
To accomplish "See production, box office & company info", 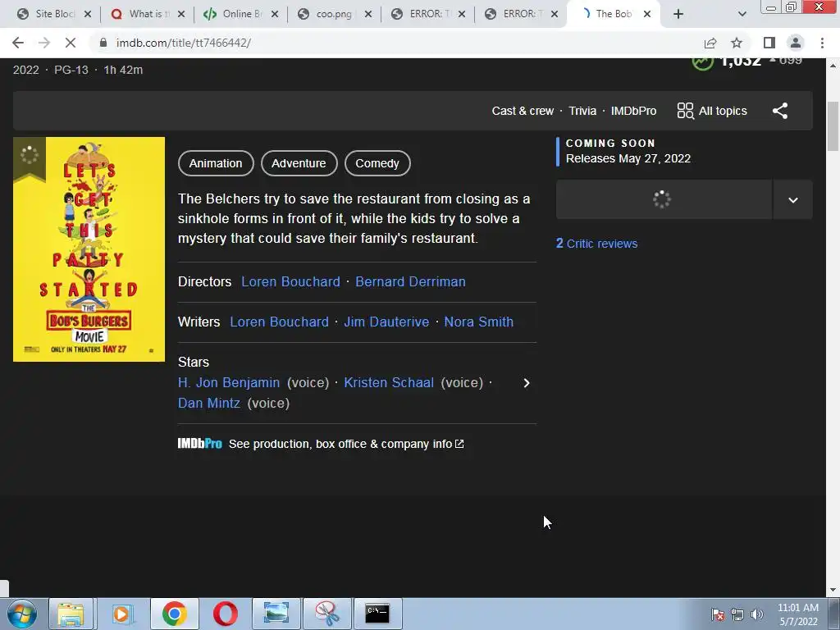I will point(346,444).
